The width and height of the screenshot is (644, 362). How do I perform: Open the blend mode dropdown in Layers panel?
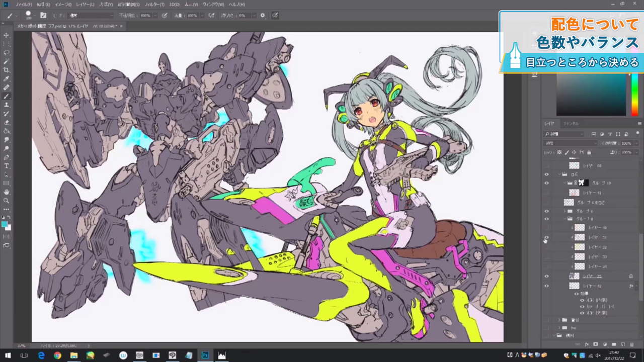(570, 143)
